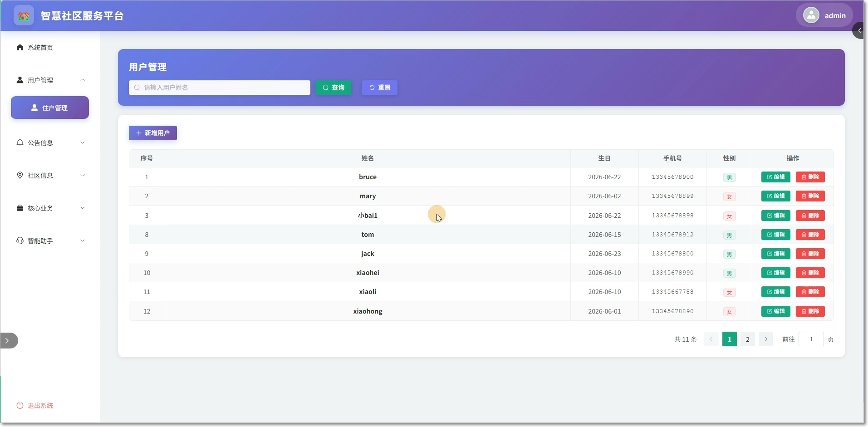The image size is (868, 427).
Task: Delete the tom row
Action: (810, 235)
